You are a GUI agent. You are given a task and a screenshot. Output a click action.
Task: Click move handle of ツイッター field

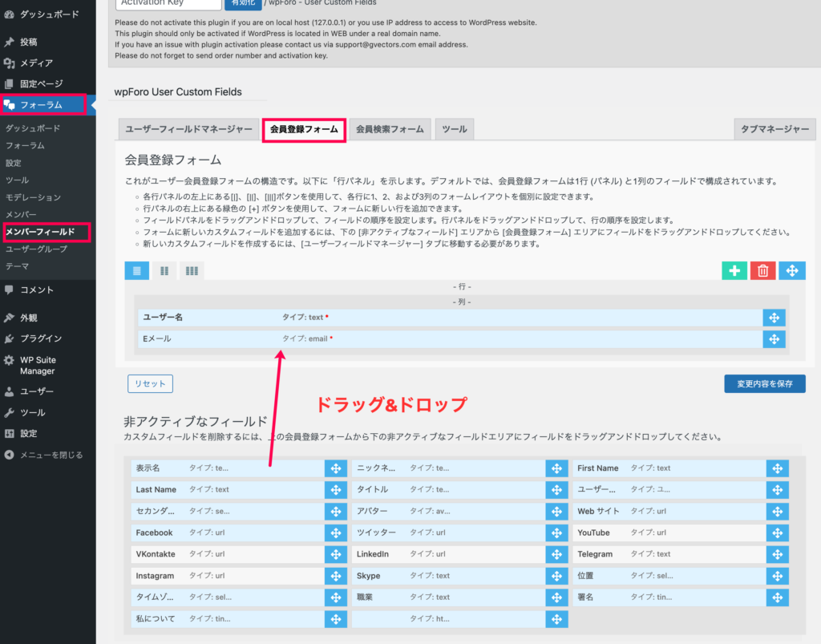556,533
